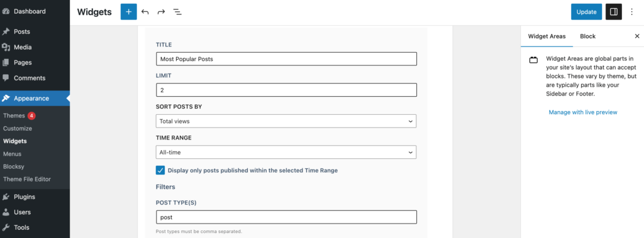Open the three-dot options menu

click(x=632, y=12)
